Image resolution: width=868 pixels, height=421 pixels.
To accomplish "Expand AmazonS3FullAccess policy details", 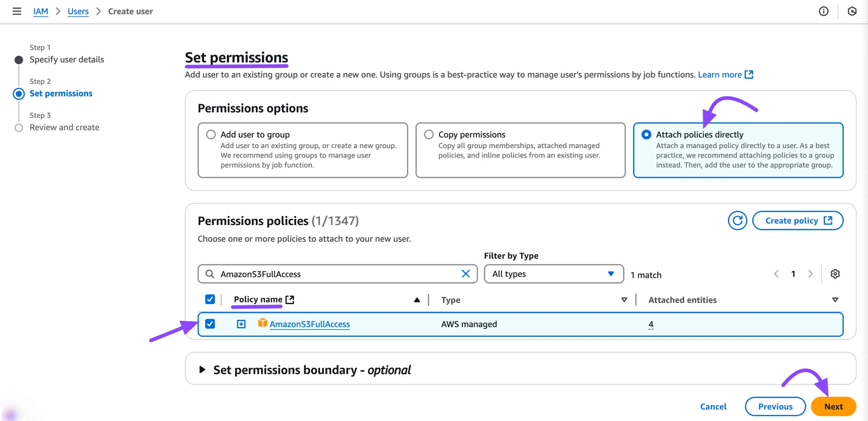I will tap(241, 324).
